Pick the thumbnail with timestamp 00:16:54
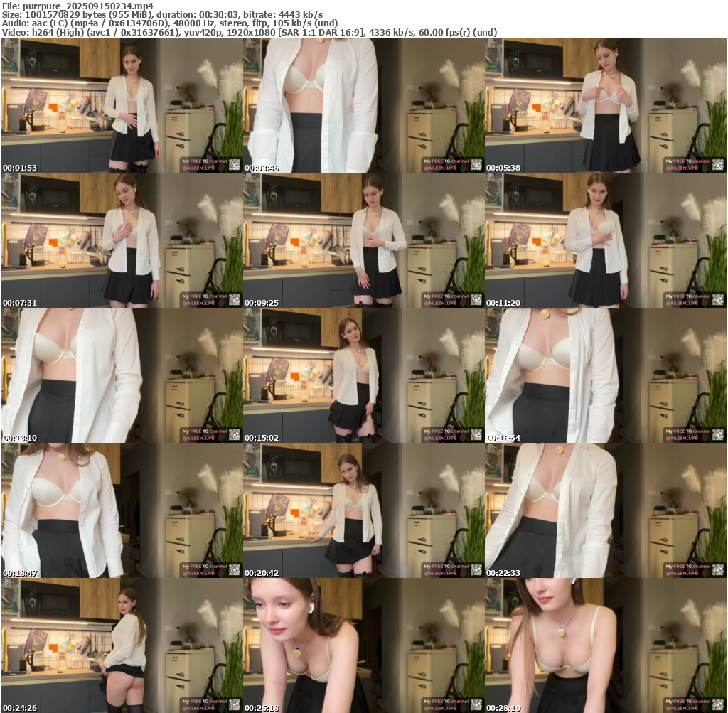 pyautogui.click(x=606, y=375)
